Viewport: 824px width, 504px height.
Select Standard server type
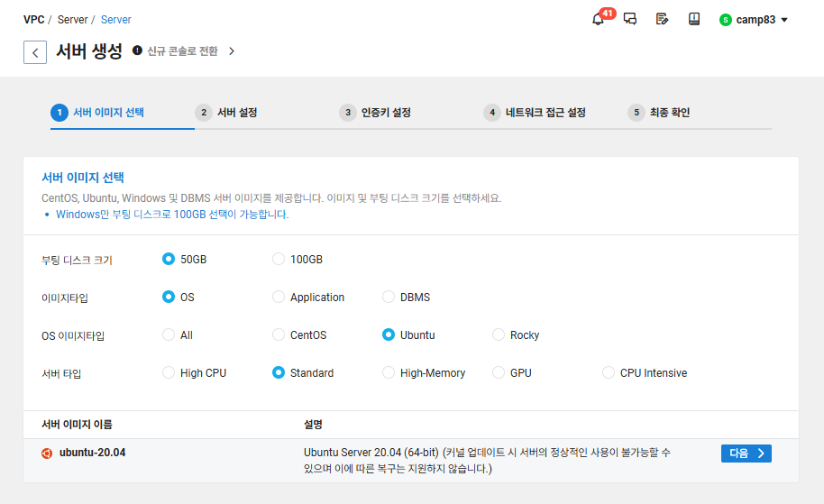click(278, 372)
